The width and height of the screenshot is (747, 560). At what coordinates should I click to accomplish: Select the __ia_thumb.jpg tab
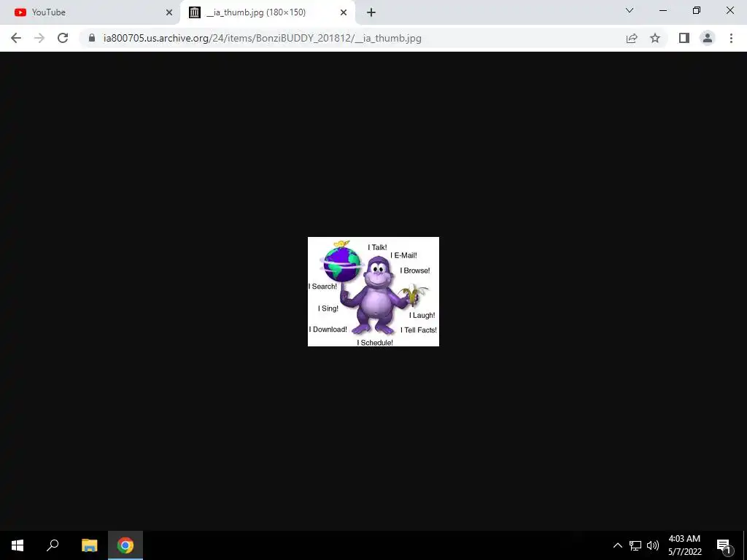click(267, 12)
